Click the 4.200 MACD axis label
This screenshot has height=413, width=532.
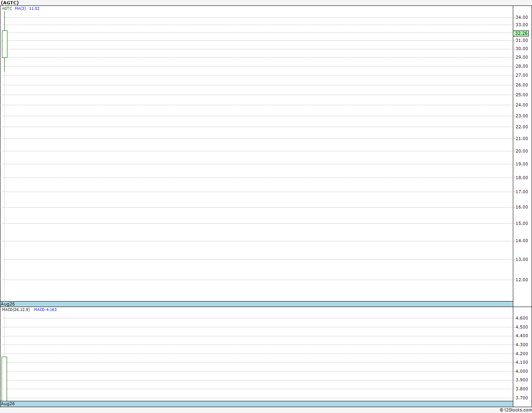click(521, 354)
